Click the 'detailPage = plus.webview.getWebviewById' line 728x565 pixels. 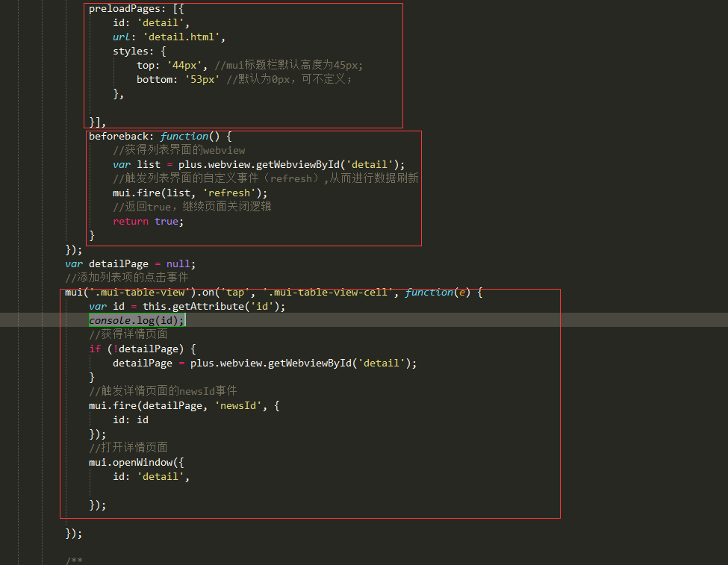264,363
